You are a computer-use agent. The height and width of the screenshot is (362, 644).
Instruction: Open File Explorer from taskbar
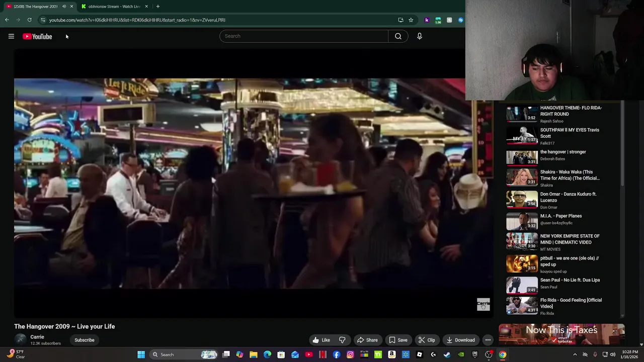(254, 354)
